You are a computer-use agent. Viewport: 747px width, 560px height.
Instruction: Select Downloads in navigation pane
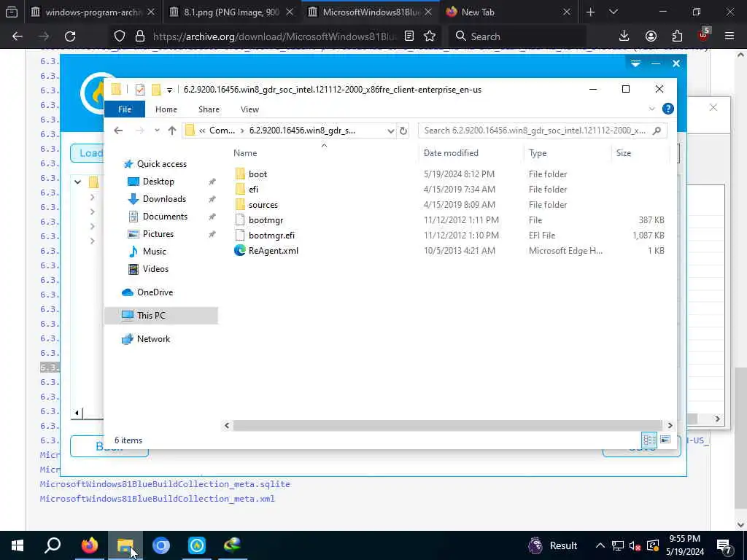pyautogui.click(x=164, y=199)
